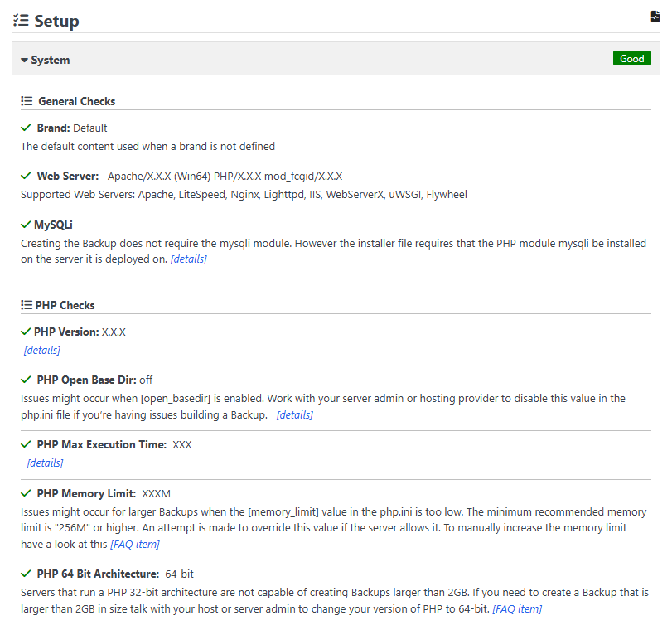Image resolution: width=672 pixels, height=625 pixels.
Task: Open details link under PHP Version
Action: (x=42, y=350)
